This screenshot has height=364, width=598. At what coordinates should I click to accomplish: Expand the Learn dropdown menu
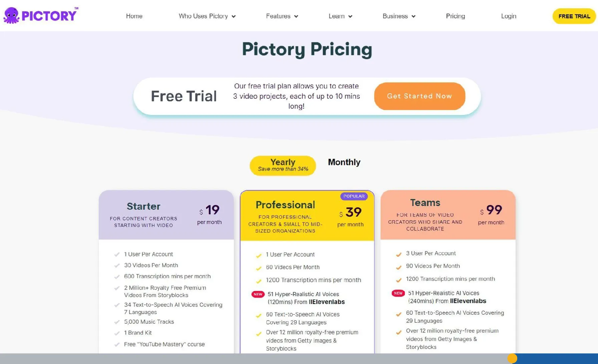340,16
